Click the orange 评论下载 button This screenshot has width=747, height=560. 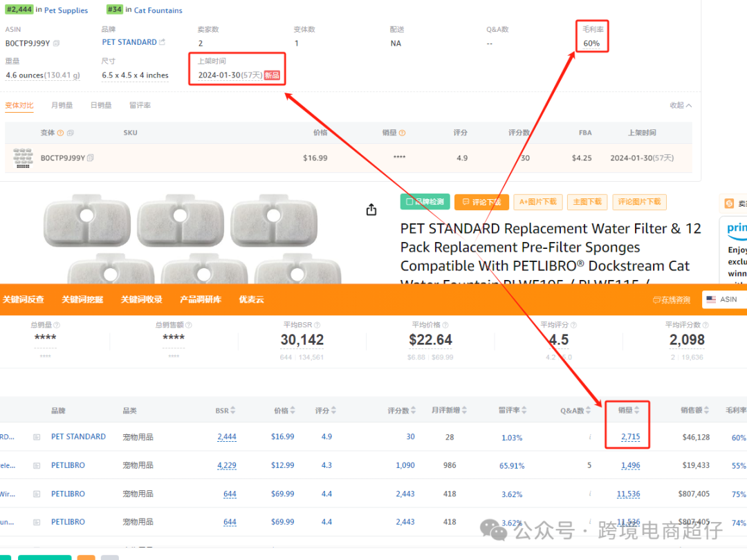[481, 202]
